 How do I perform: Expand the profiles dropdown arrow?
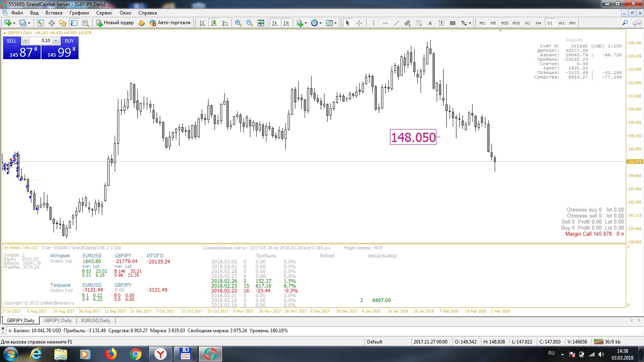[x=29, y=23]
